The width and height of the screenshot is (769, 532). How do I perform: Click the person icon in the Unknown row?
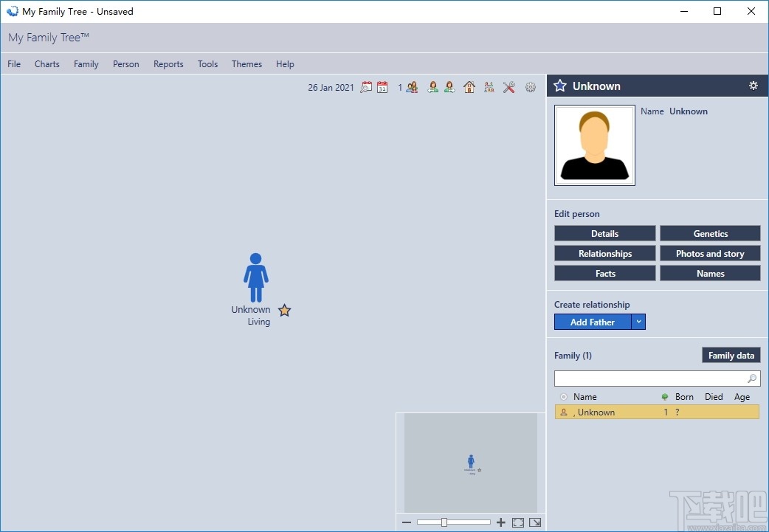pyautogui.click(x=564, y=412)
